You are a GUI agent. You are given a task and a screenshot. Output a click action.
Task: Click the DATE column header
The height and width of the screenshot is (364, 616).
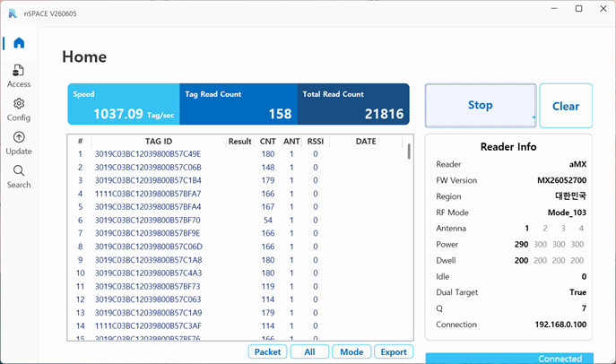point(366,142)
